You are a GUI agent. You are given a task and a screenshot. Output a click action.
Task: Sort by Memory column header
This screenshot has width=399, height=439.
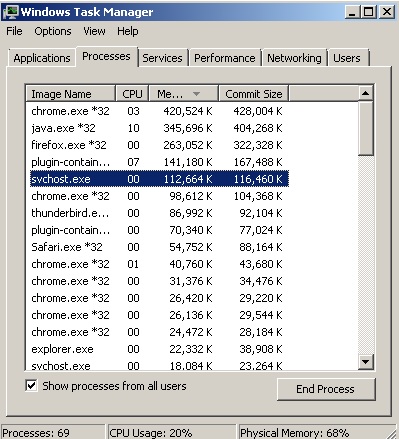[x=184, y=94]
